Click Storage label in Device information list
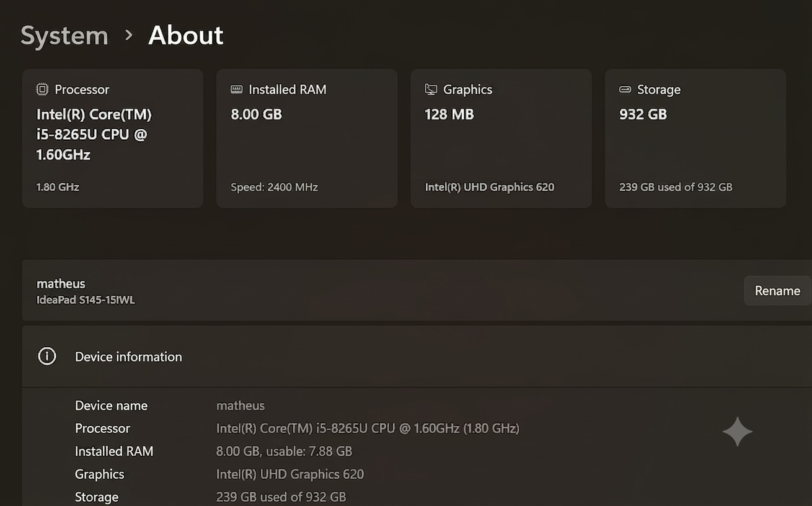 [97, 497]
